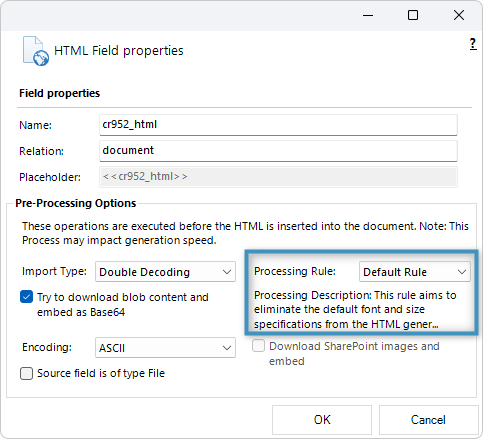Screen dimensions: 483x439
Task: Confirm settings with the OK button
Action: (322, 420)
